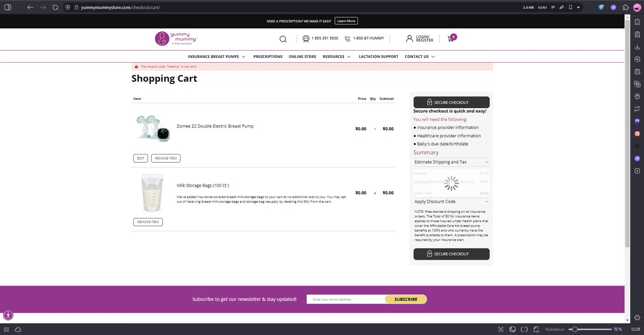The width and height of the screenshot is (644, 335).
Task: Click Restablecer to reset zoom
Action: pos(555,329)
